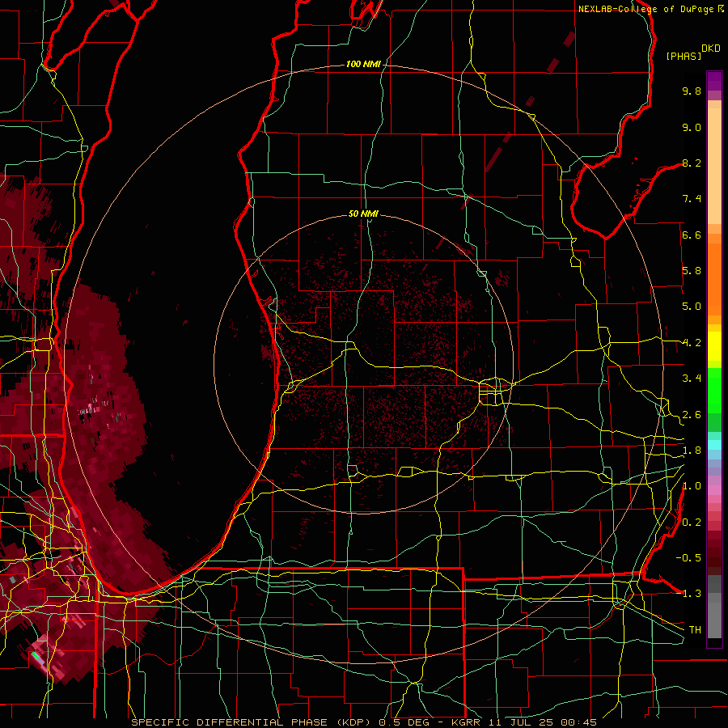Select the 5.0 scale value
Screen dimensions: 728x728
point(692,307)
